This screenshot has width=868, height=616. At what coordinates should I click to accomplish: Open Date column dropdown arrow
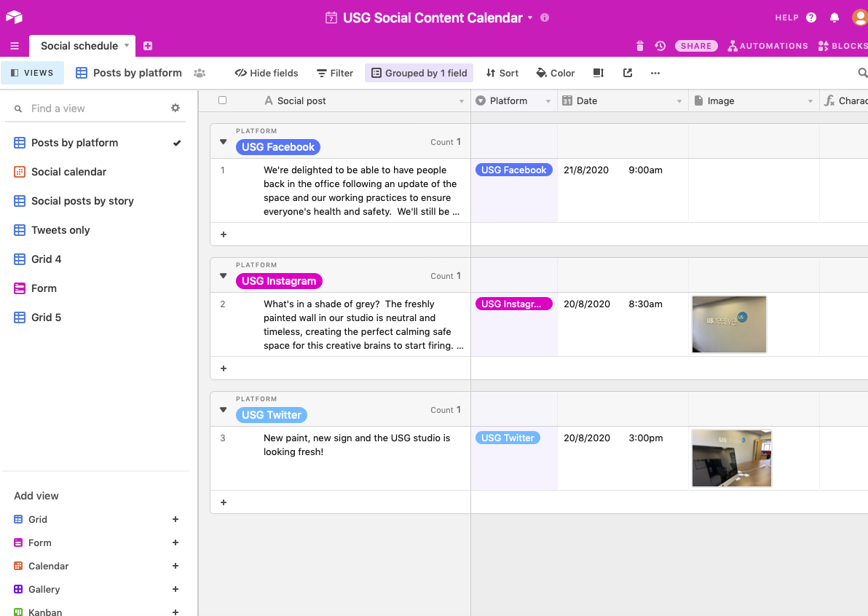(x=679, y=101)
